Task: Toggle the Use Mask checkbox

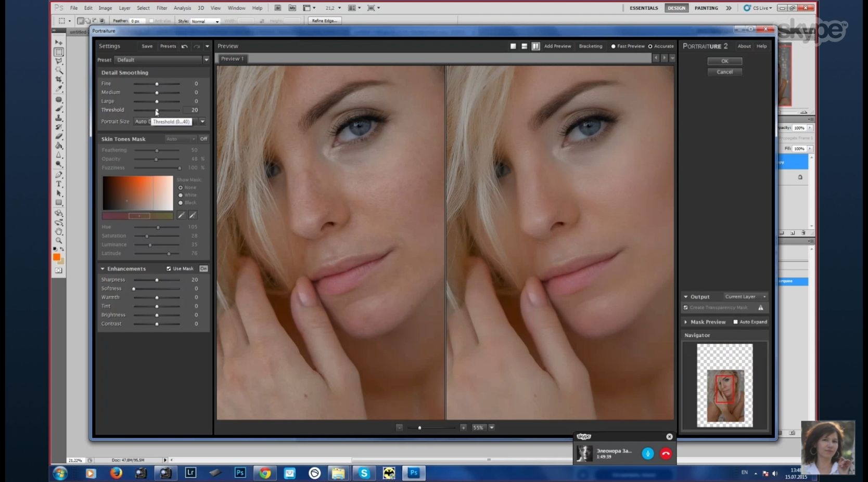Action: (x=169, y=269)
